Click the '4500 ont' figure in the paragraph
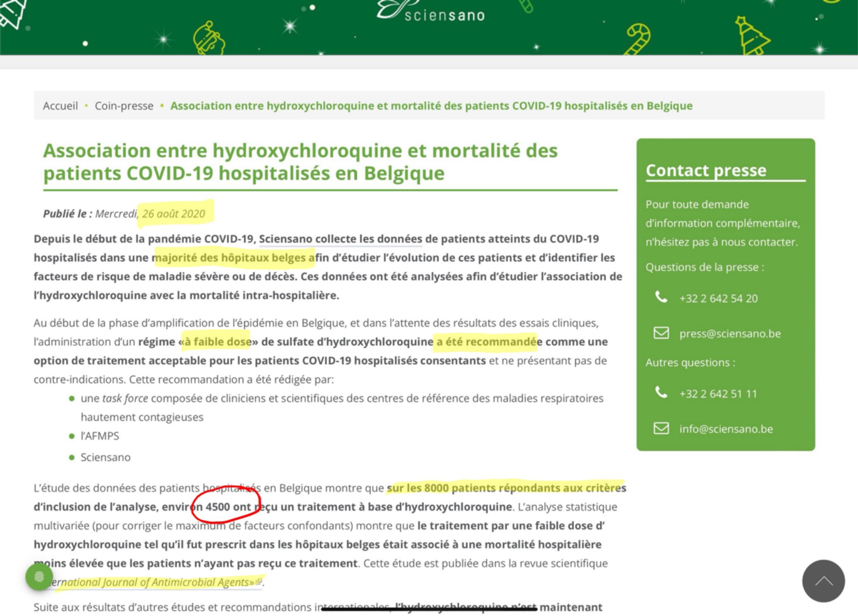The image size is (858, 616). [x=228, y=507]
